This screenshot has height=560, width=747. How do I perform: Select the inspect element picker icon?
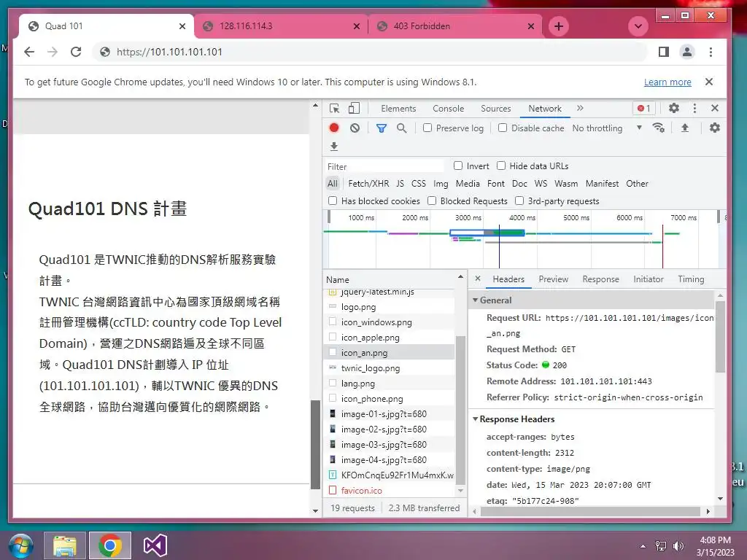point(334,109)
